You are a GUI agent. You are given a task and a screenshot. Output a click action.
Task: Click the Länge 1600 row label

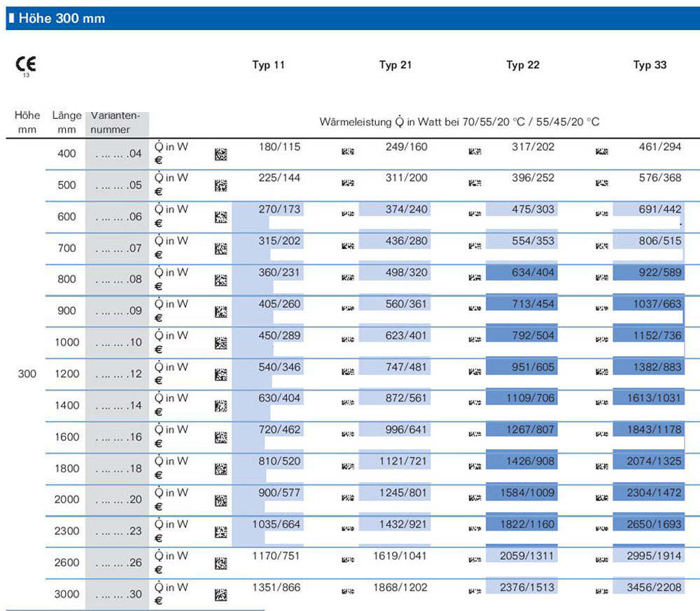click(67, 437)
